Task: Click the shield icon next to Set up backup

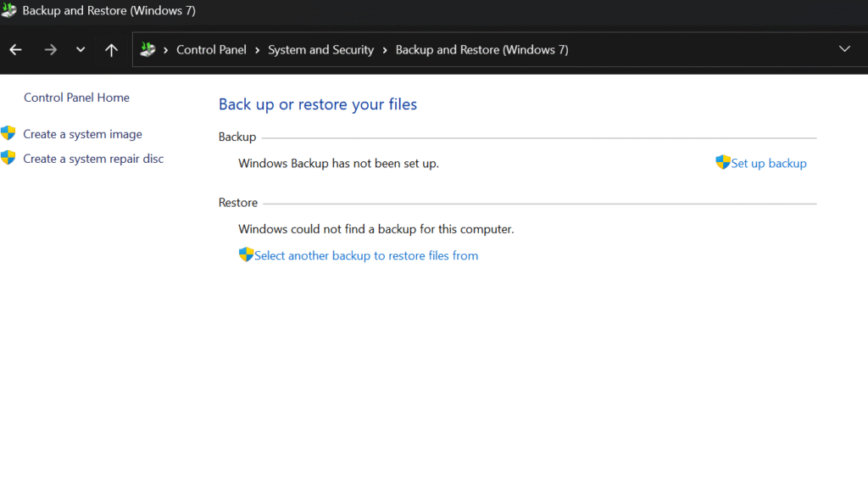Action: pyautogui.click(x=722, y=162)
